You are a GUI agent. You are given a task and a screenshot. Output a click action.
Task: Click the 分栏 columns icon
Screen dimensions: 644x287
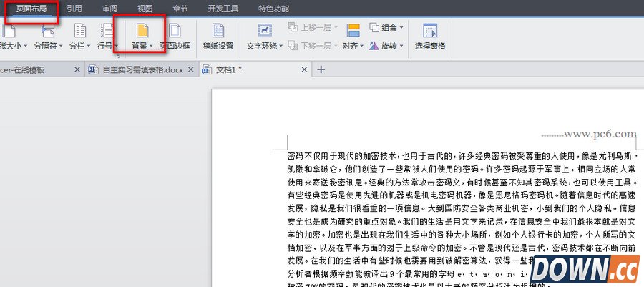click(x=79, y=31)
